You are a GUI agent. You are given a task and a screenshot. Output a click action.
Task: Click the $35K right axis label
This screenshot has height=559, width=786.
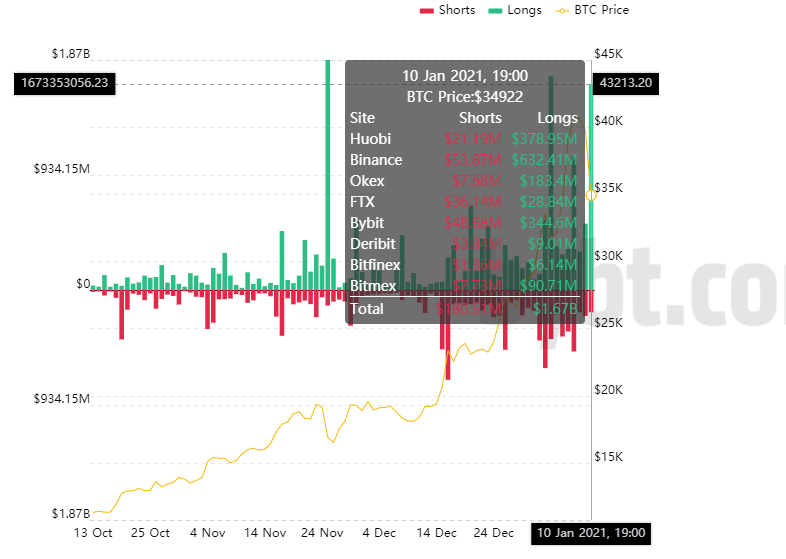pyautogui.click(x=609, y=188)
